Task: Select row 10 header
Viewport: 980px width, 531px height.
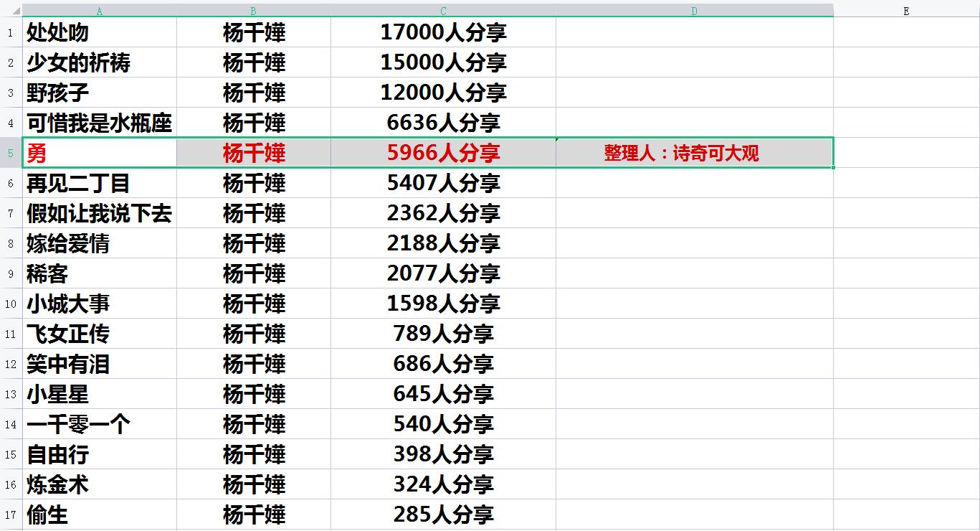Action: point(11,304)
